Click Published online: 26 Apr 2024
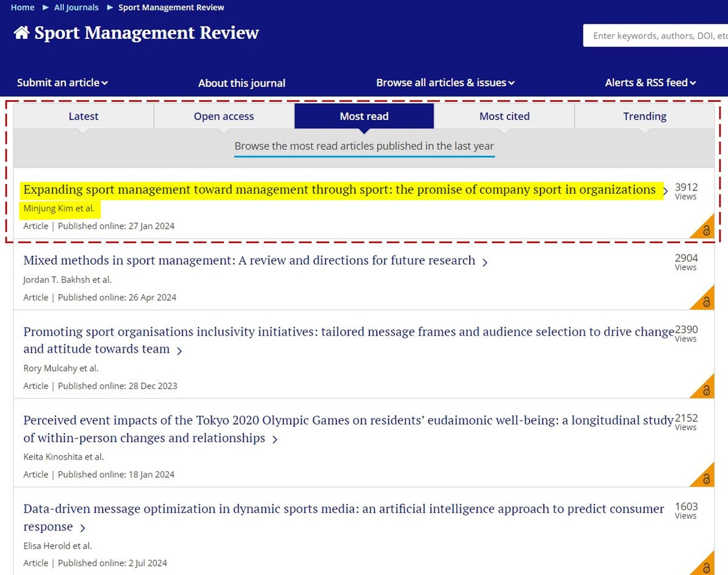 [117, 298]
